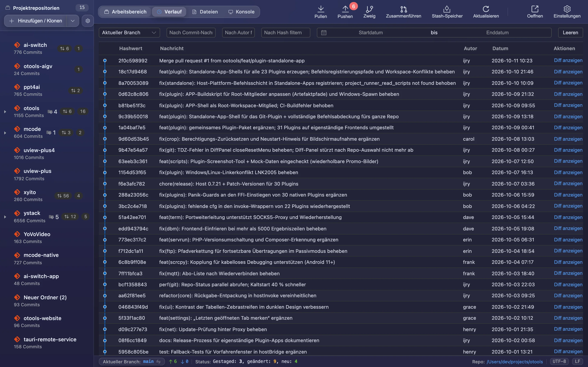Click the Aktualisieren refresh icon

[486, 9]
